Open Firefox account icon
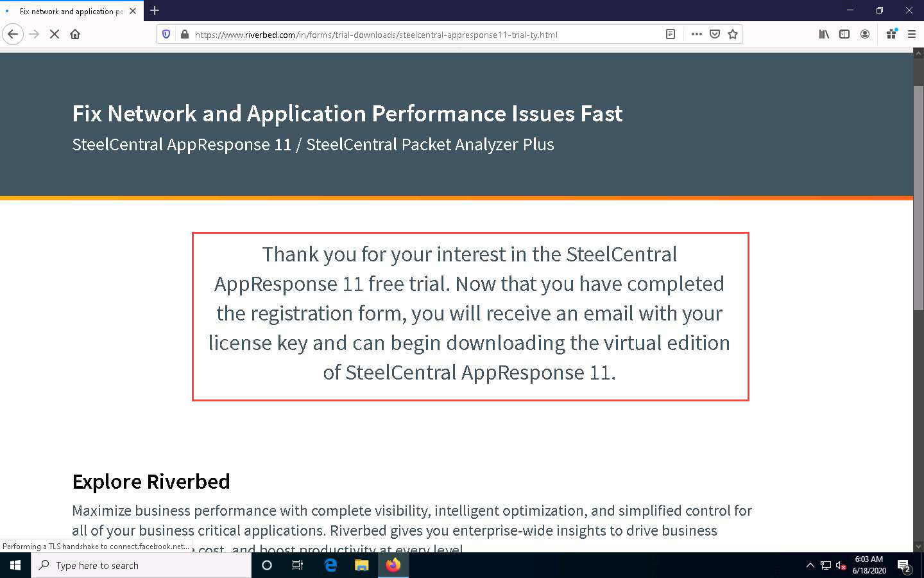The height and width of the screenshot is (578, 924). pos(865,35)
